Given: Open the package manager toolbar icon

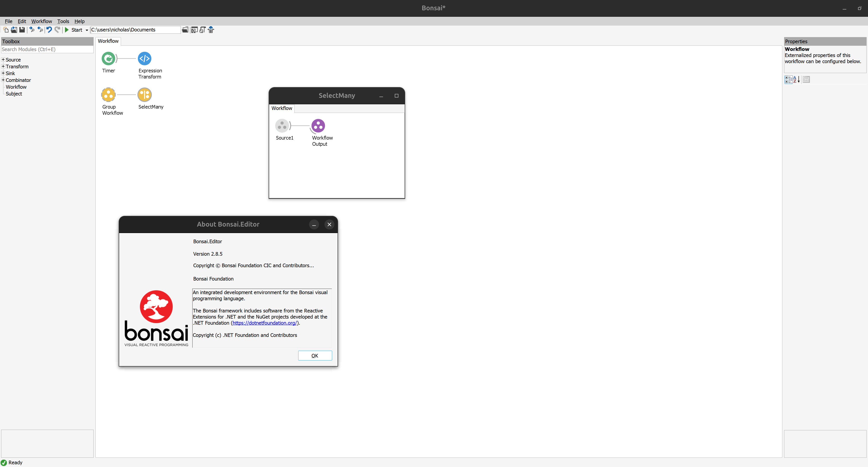Looking at the screenshot, I should click(x=194, y=30).
